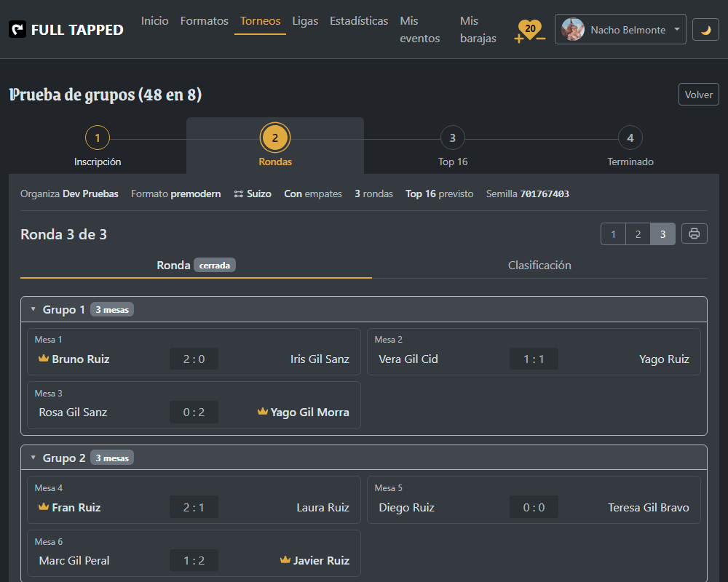
Task: Click the crown icon beside Yago Gil Morra
Action: [263, 411]
